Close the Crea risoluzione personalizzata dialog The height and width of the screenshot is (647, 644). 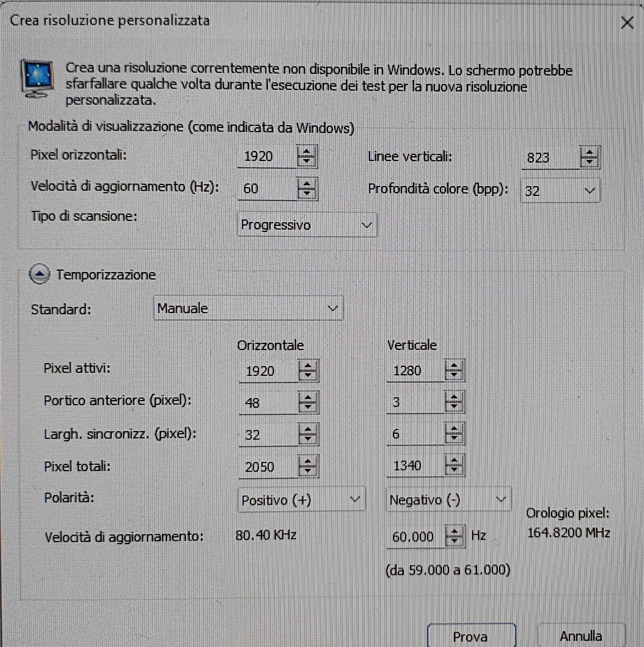point(627,23)
